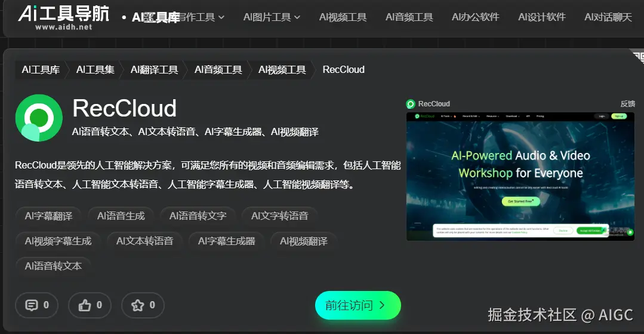This screenshot has height=334, width=644.
Task: Select the AI翻译工具 breadcrumb
Action: click(x=154, y=69)
